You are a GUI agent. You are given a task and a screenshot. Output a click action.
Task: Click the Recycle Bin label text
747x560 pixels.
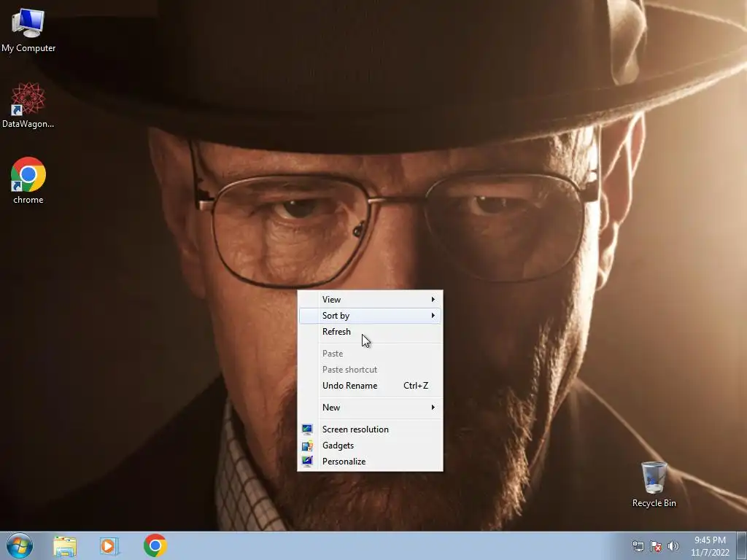point(654,503)
